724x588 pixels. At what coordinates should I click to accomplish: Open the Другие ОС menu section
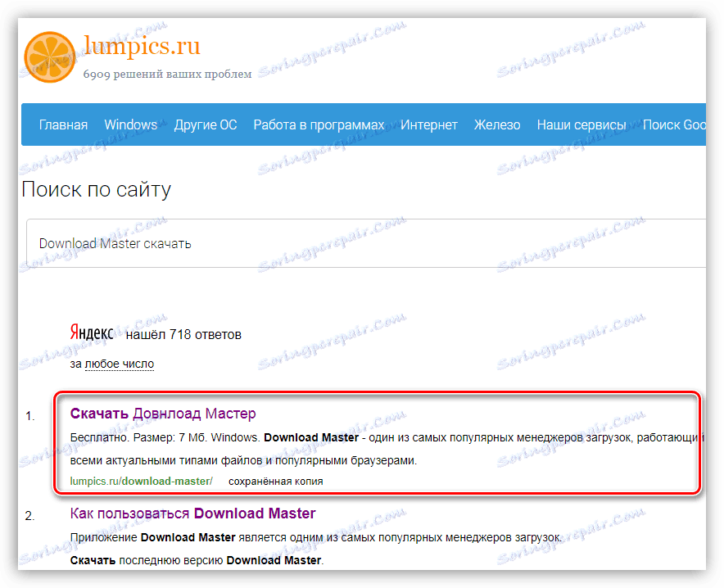click(x=206, y=124)
